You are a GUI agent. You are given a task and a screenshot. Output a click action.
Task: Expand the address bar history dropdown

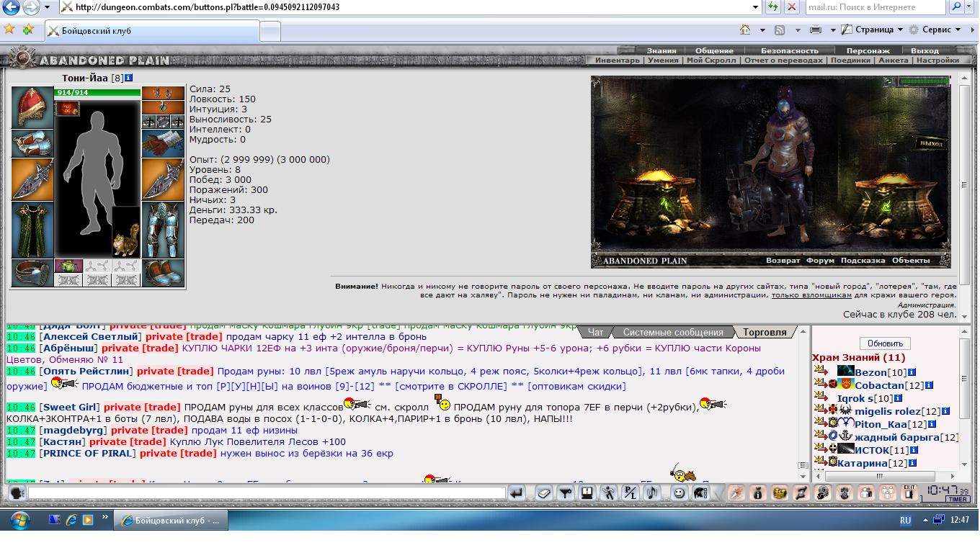point(756,7)
